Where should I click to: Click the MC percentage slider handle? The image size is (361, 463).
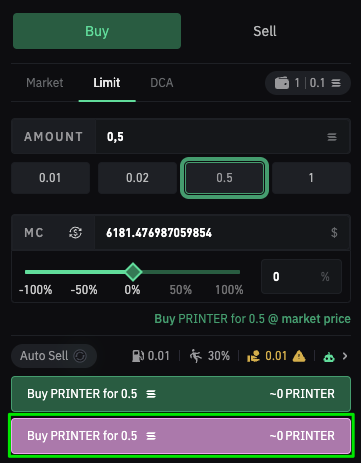point(133,272)
